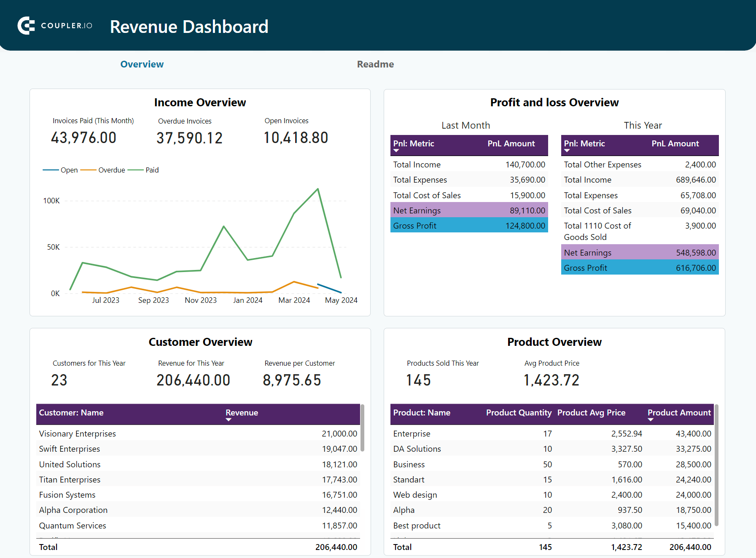Screen dimensions: 756x558
Task: Click the sort arrow under Product Amount header
Action: (x=651, y=421)
